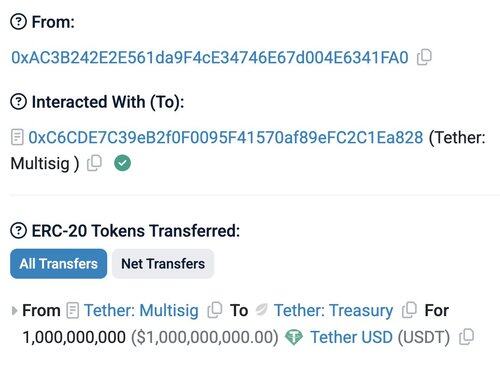Click help icon beside ERC-20 Tokens Transferred

18,231
